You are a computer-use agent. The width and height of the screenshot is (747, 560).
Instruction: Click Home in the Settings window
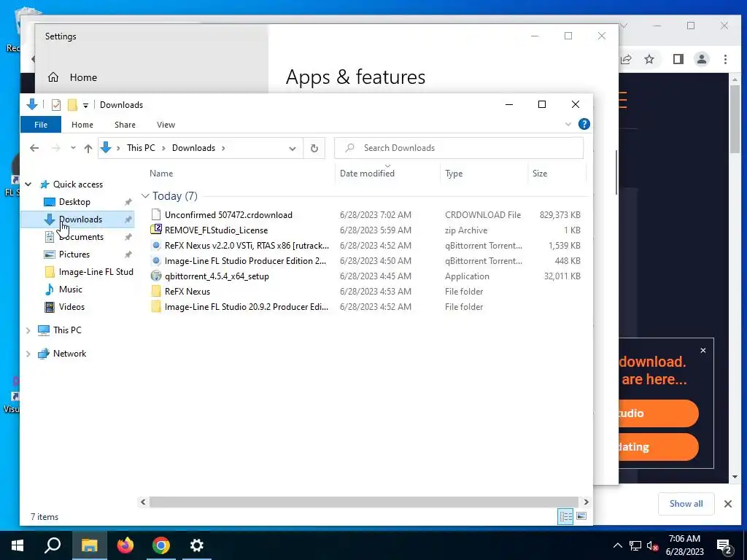[x=72, y=77]
